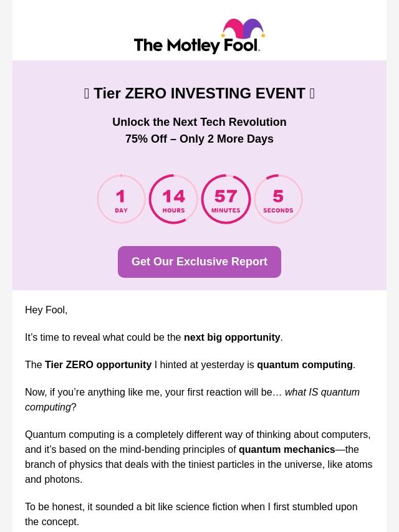Click the 1 Day countdown circle
Viewport: 399px width, 532px height.
(x=121, y=199)
